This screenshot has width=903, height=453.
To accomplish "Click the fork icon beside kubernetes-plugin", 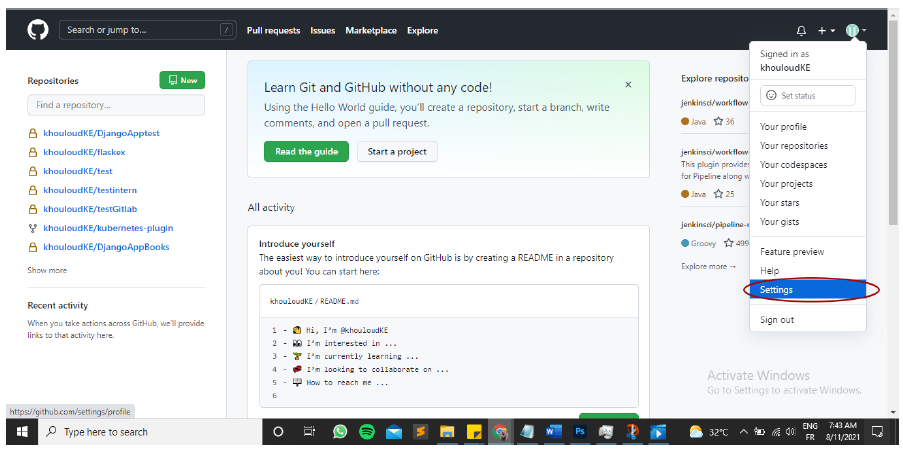I will (x=33, y=228).
